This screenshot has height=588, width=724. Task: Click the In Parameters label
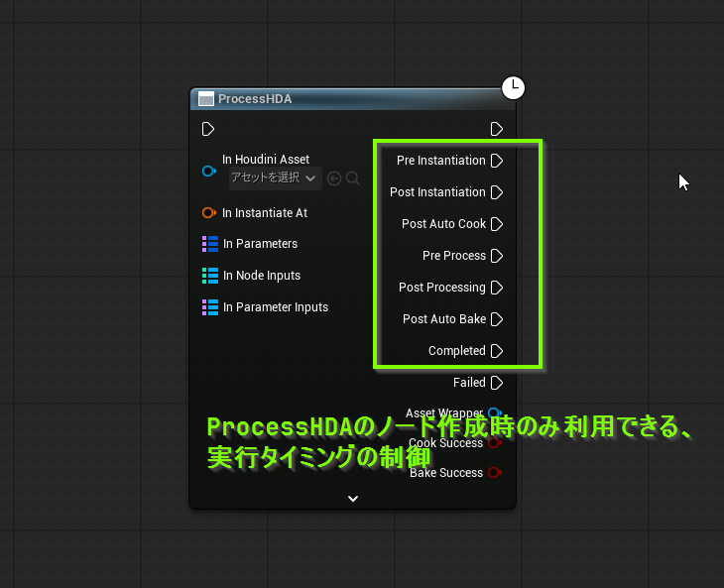coord(260,244)
